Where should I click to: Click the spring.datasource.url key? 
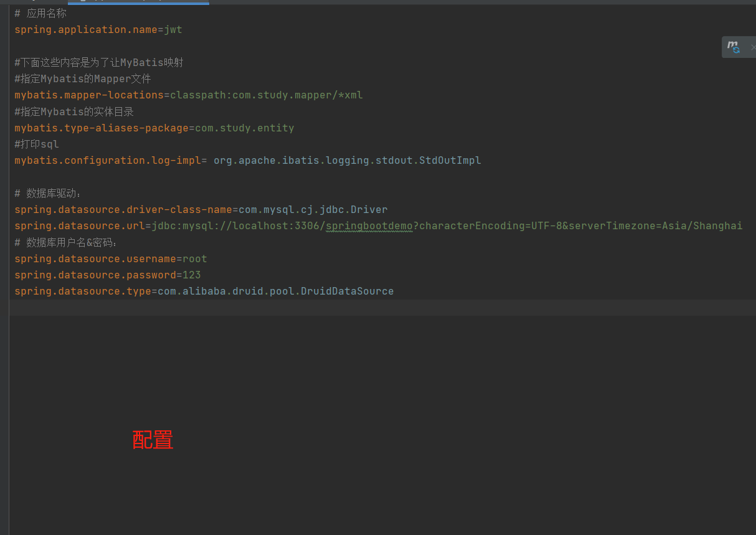coord(80,225)
